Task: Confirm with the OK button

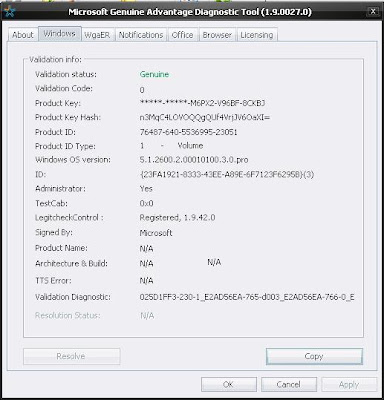Action: (229, 384)
